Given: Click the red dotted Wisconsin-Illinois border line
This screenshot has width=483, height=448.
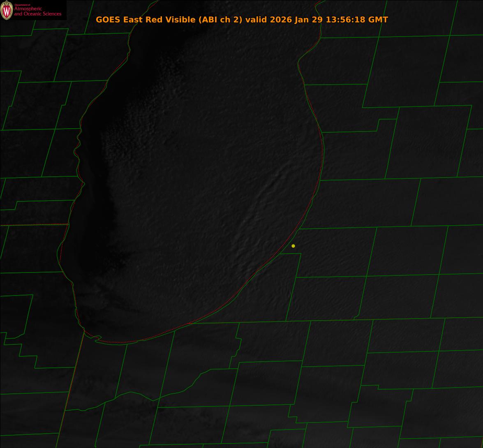Looking at the screenshot, I should (x=33, y=224).
